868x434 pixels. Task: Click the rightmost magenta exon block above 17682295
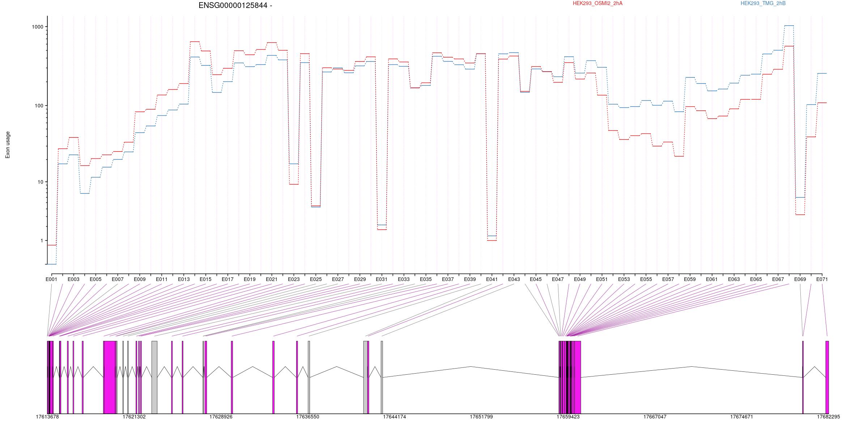[827, 377]
